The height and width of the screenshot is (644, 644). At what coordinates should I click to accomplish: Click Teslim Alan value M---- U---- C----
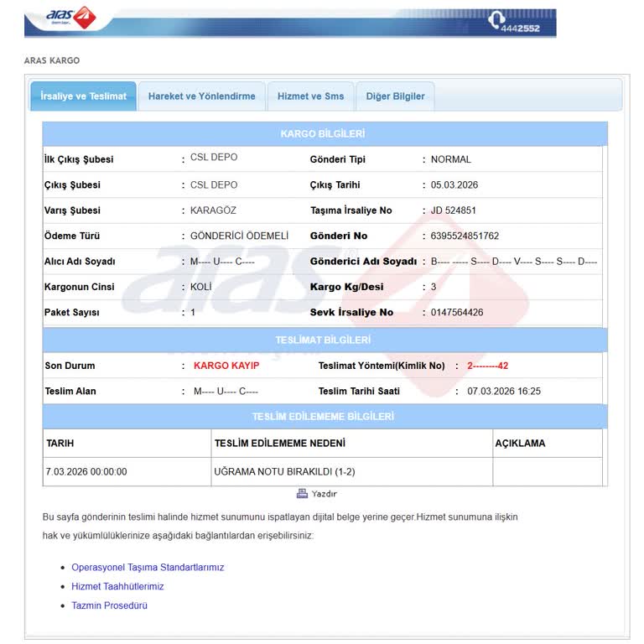pos(226,392)
